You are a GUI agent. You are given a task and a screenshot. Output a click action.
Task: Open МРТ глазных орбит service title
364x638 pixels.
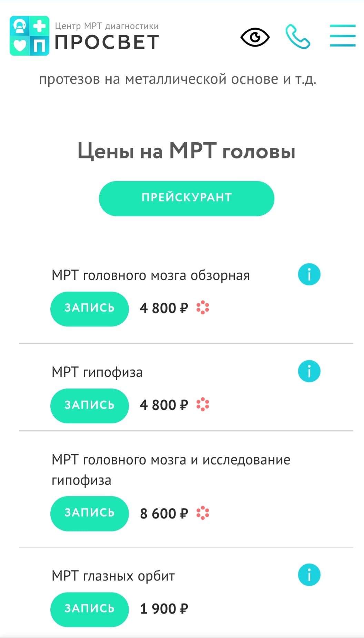tap(113, 576)
